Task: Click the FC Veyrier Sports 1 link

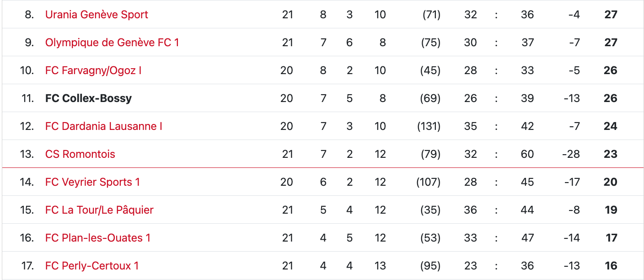Action: coord(92,182)
